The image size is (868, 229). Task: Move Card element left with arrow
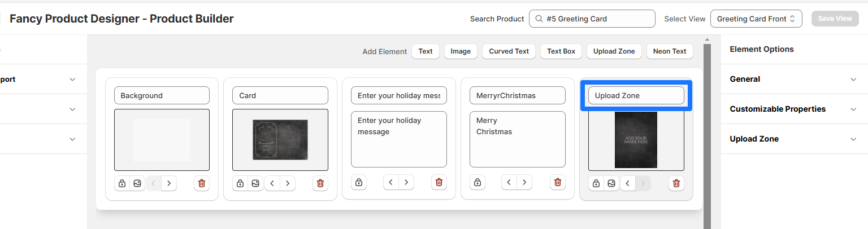tap(272, 183)
